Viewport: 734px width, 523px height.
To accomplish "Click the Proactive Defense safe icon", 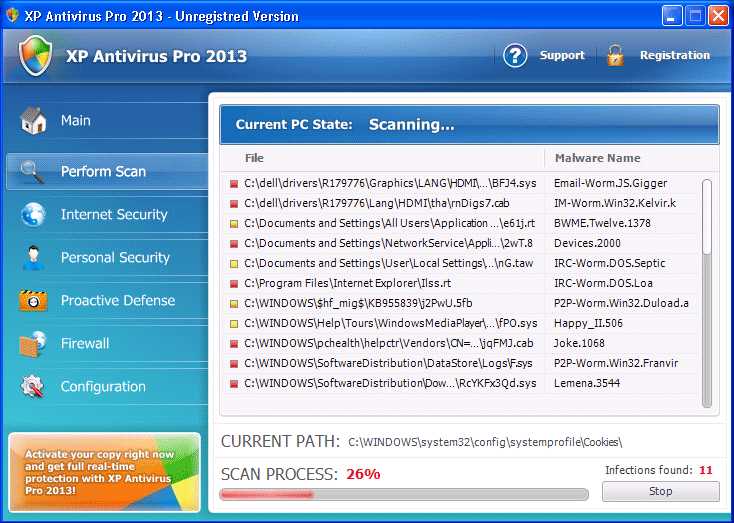I will pyautogui.click(x=33, y=301).
